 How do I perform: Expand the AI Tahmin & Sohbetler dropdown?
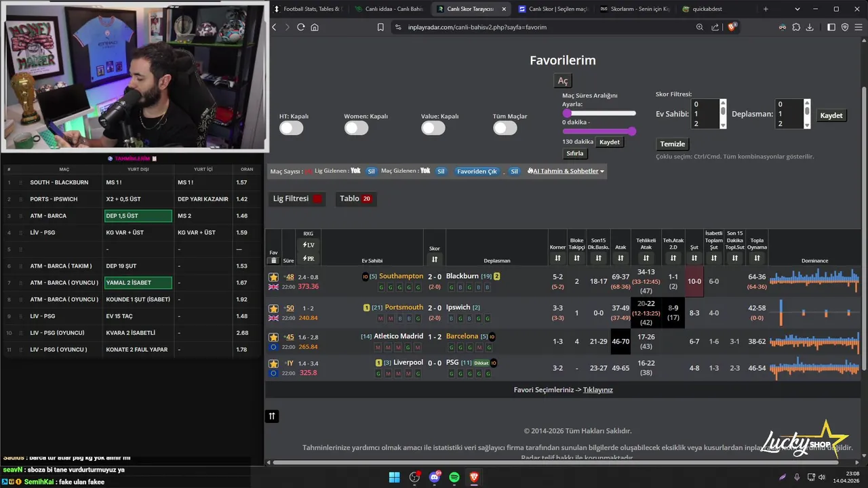pyautogui.click(x=566, y=171)
